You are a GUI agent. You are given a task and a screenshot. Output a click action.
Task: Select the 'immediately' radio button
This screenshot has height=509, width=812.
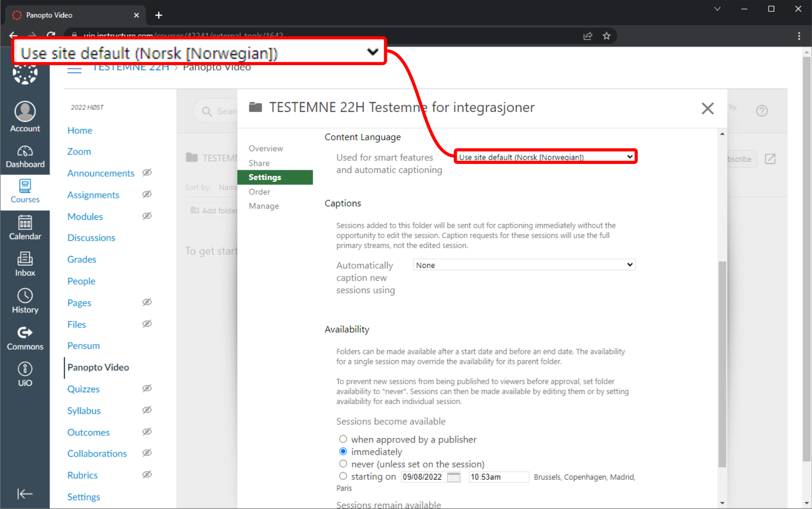click(343, 451)
